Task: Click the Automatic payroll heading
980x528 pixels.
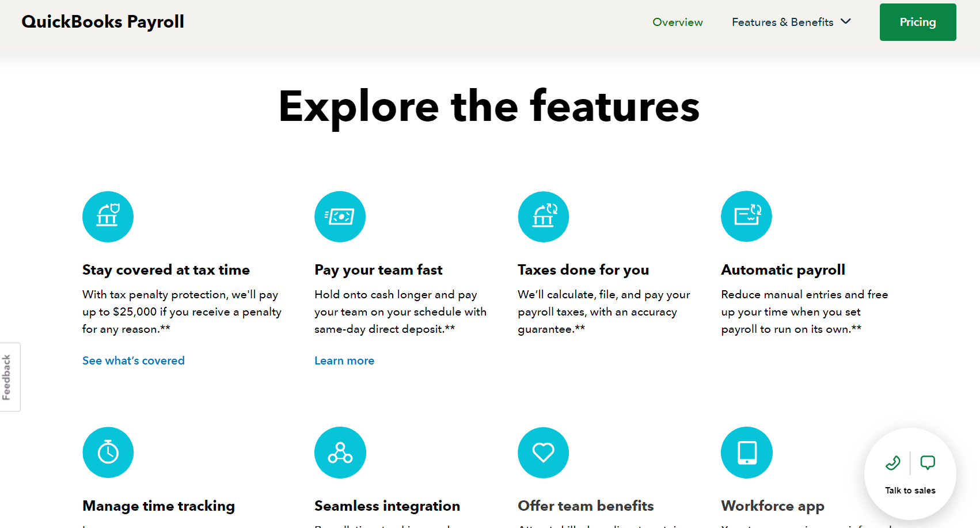Action: 783,270
